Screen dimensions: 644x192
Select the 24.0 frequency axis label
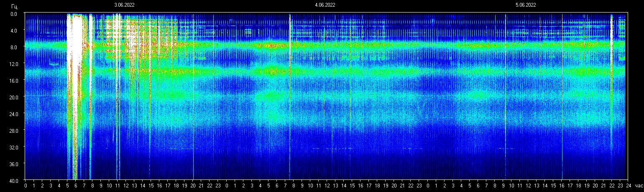click(13, 114)
